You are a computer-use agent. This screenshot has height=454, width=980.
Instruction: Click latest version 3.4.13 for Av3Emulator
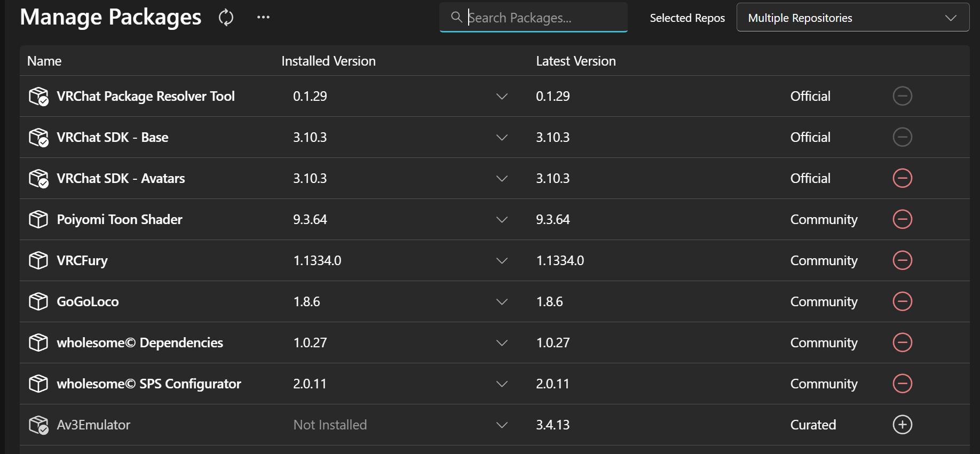pos(552,425)
